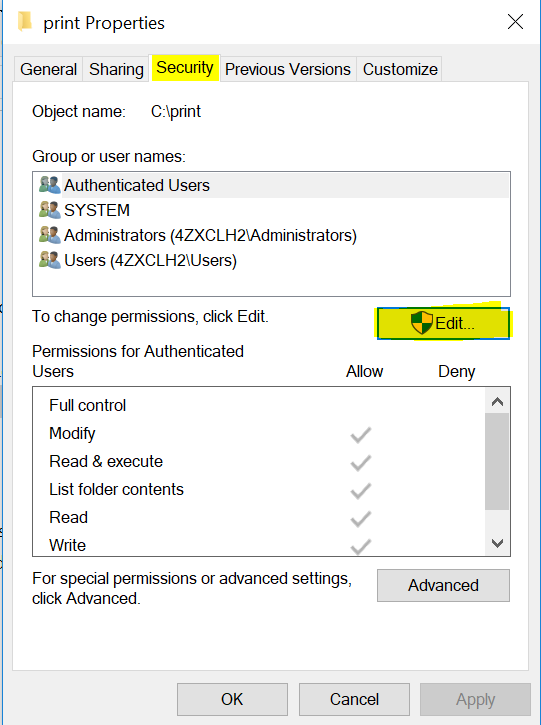Click the Users group icon
The image size is (541, 725).
[49, 260]
